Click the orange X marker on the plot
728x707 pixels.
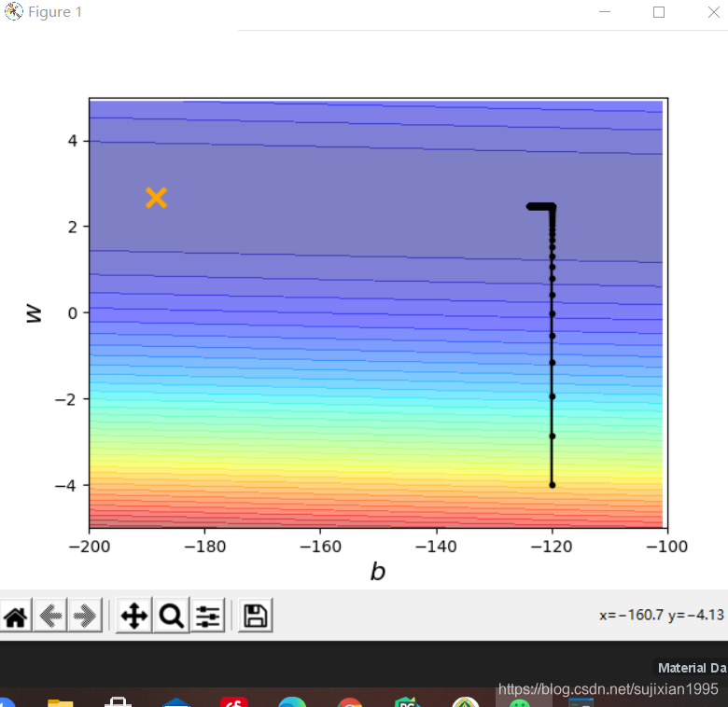156,198
